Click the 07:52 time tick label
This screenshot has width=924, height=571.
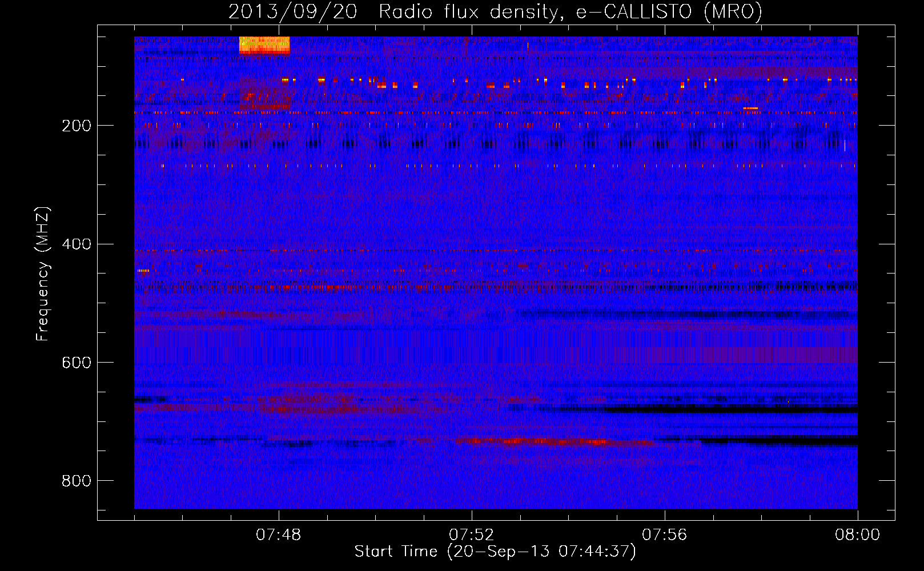pos(472,535)
